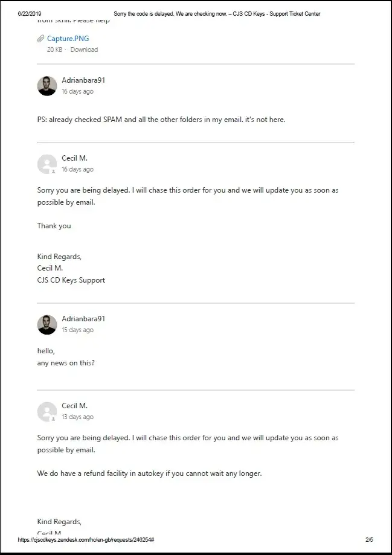The image size is (392, 555).
Task: Click Cecil M. name on 13 days ago reply
Action: [x=74, y=406]
